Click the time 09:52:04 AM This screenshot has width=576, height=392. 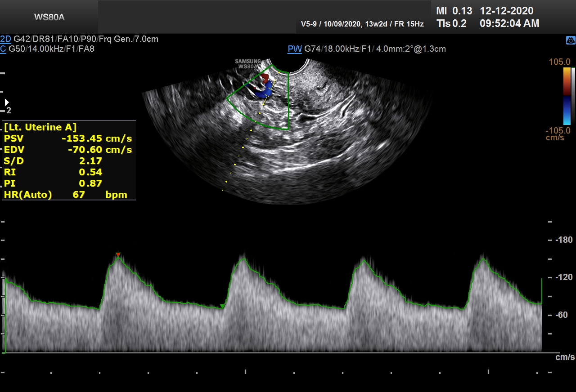[x=509, y=24]
